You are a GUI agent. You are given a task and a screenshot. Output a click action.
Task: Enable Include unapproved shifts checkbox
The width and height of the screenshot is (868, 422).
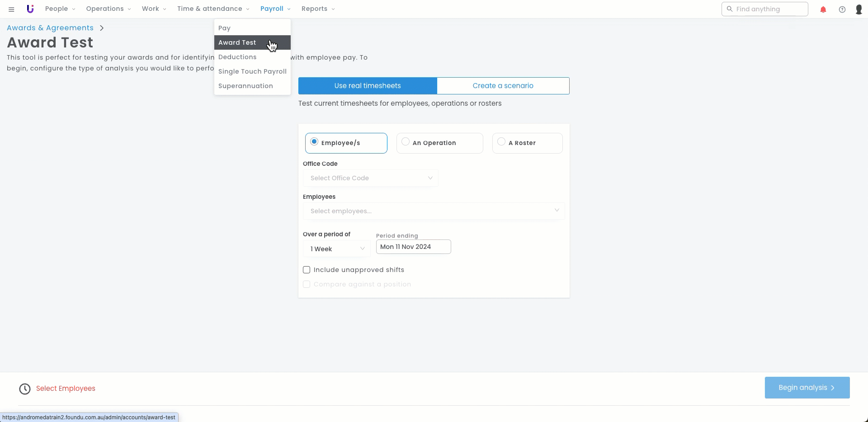coord(307,270)
